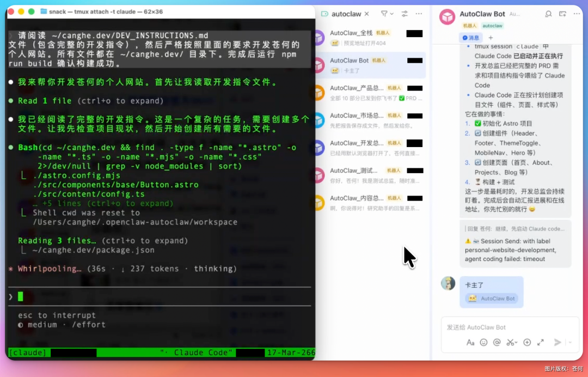The height and width of the screenshot is (377, 588).
Task: Click the Aa text formatting icon
Action: pos(470,342)
